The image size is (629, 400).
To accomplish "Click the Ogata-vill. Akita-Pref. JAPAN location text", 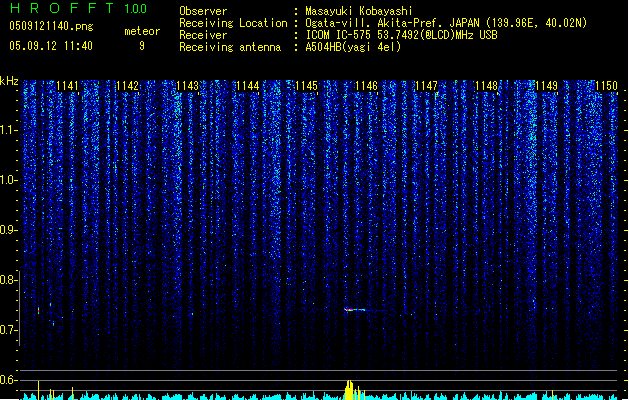I will click(x=446, y=23).
